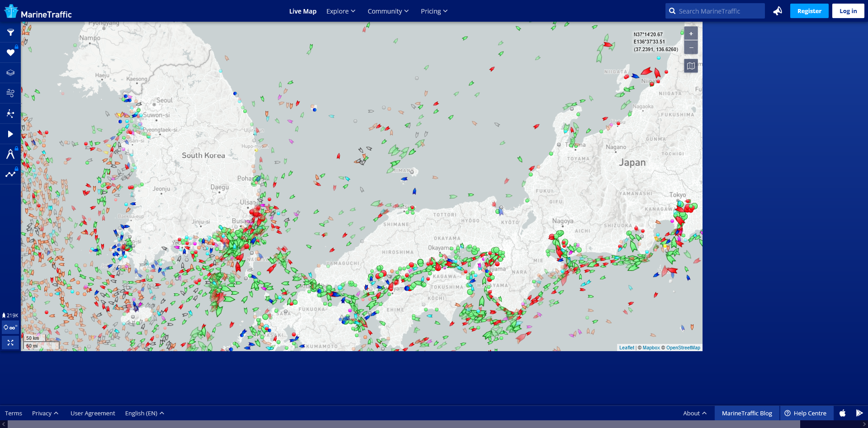Open notifications megaphone icon
Viewport: 868px width, 428px height.
click(778, 11)
